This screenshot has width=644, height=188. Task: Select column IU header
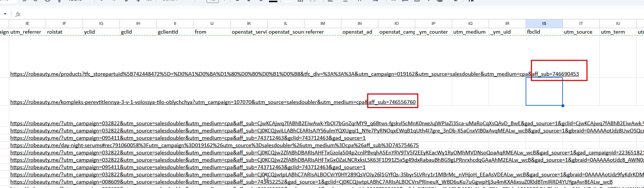pos(618,23)
